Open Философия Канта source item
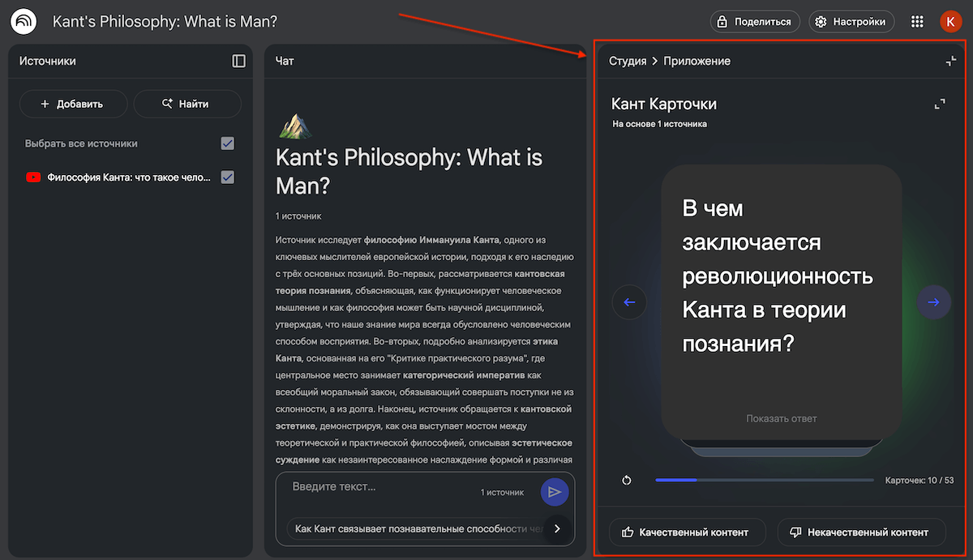This screenshot has width=973, height=560. pos(129,177)
